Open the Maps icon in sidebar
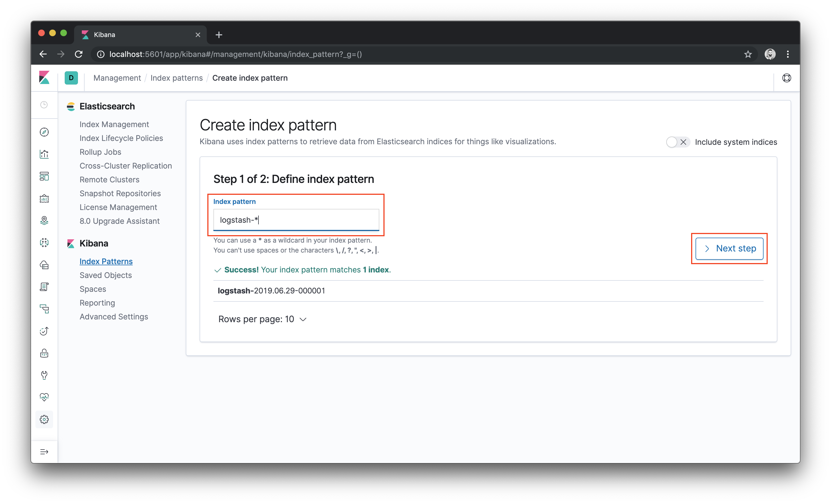The width and height of the screenshot is (831, 504). [44, 221]
